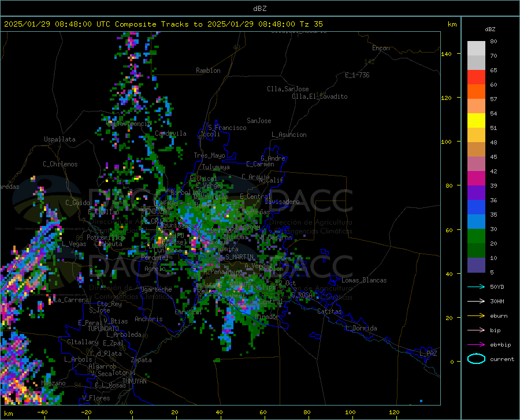This screenshot has height=420, width=520.
Task: Click the Catitas map label
Action: [x=329, y=311]
